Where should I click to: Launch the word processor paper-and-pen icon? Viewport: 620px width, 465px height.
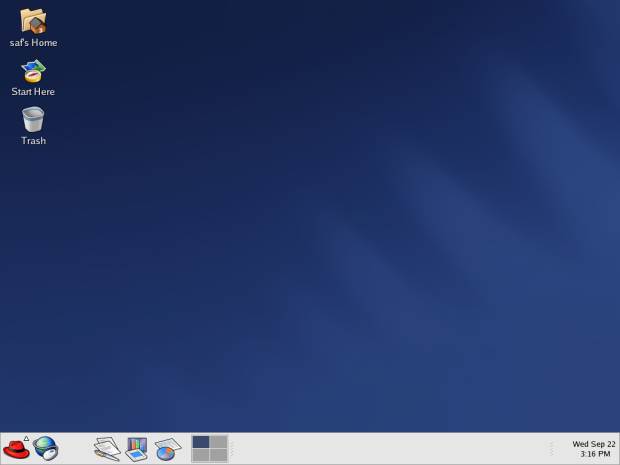point(107,449)
